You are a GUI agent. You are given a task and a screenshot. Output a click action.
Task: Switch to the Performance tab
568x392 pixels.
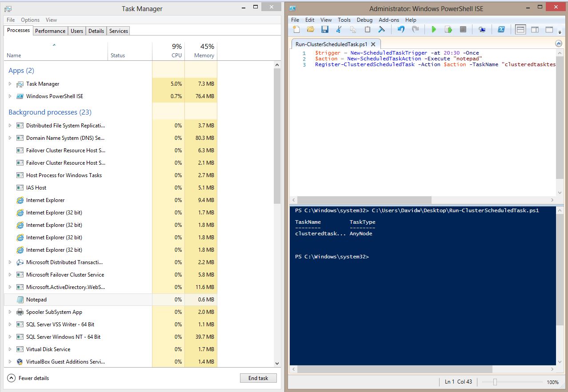pyautogui.click(x=50, y=31)
